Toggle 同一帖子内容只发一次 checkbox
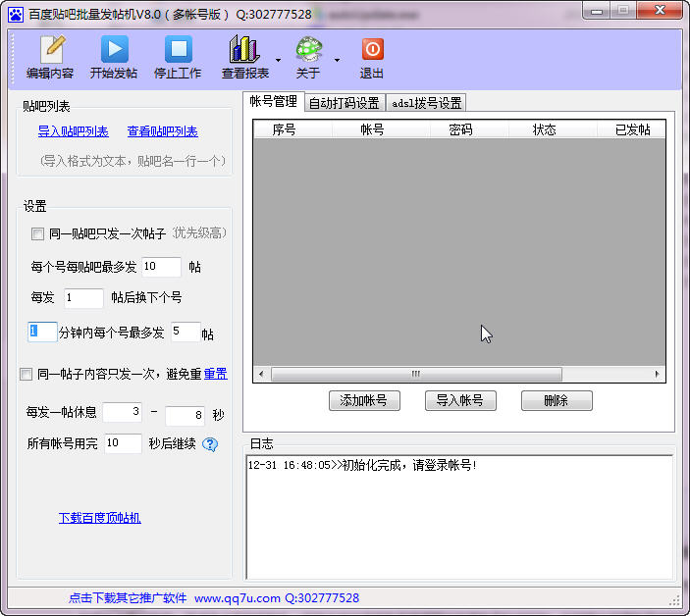 [27, 374]
